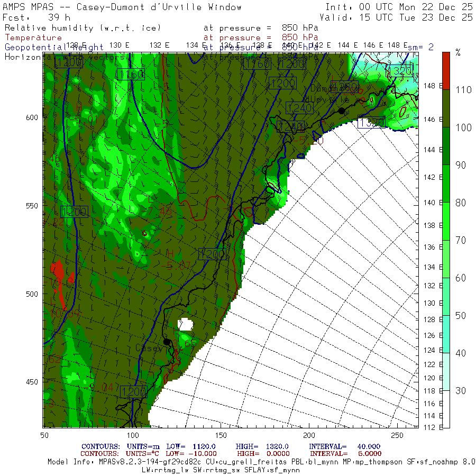Click the light green 60–70% colorbar segment
The image size is (476, 476).
(x=446, y=259)
